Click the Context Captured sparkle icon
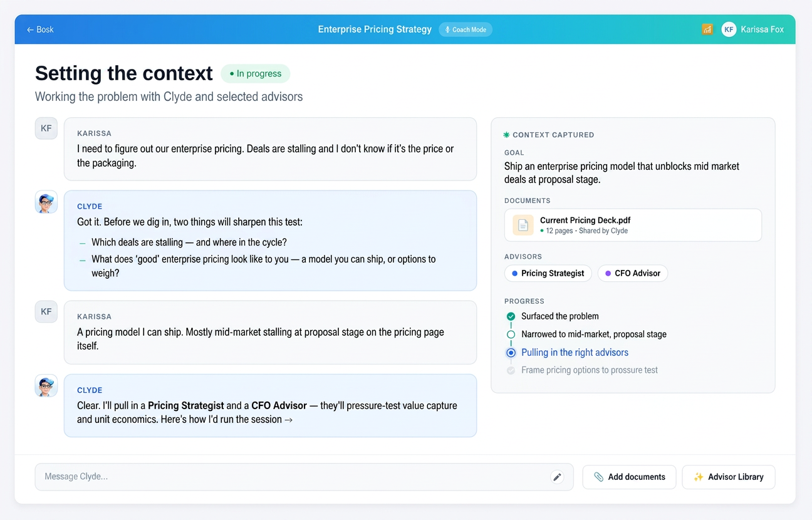 [507, 135]
